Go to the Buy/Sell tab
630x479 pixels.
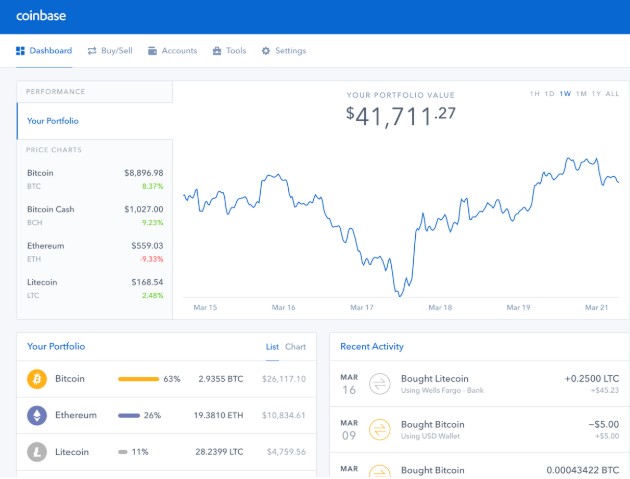tap(110, 51)
